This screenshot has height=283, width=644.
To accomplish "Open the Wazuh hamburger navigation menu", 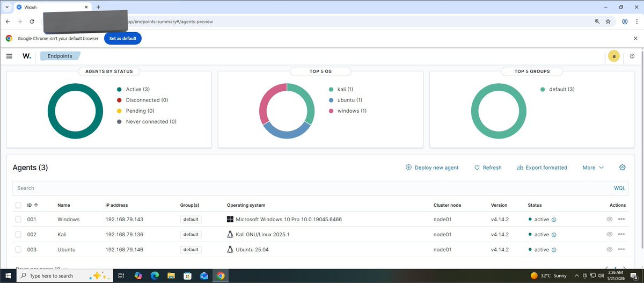I will point(9,56).
